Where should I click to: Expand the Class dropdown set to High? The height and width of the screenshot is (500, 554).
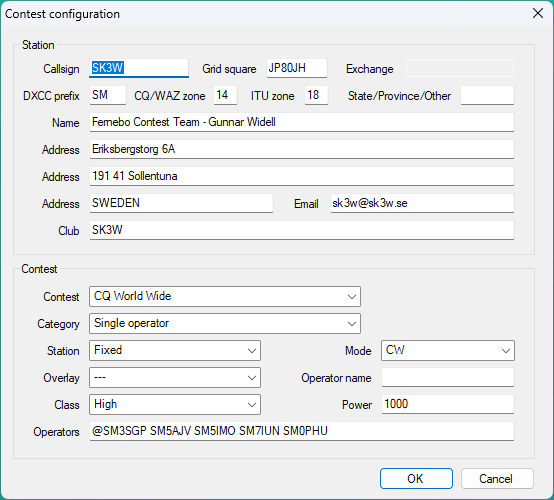tap(175, 404)
